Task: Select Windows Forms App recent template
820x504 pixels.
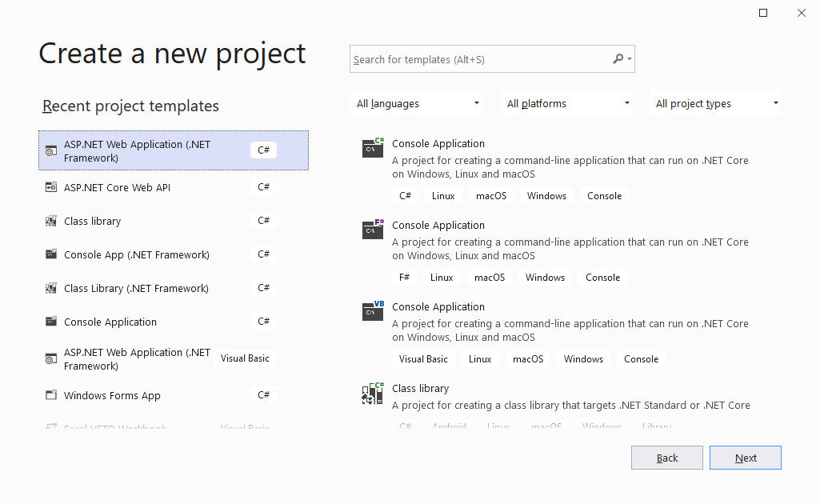Action: tap(173, 395)
